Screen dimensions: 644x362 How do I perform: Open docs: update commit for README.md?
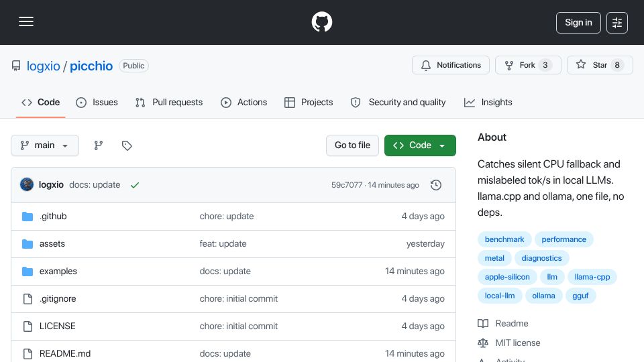click(x=225, y=354)
